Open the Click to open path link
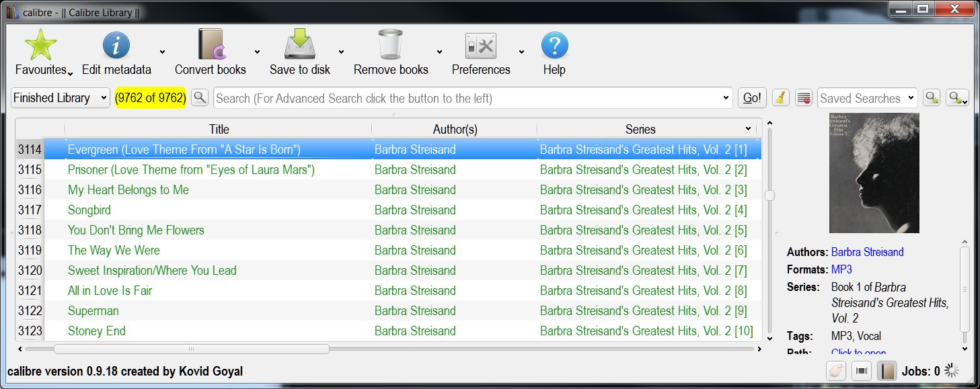Screen dimensions: 980x389 pos(858,353)
